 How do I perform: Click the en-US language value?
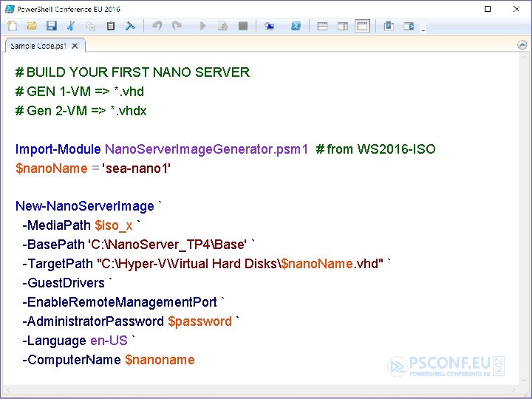coord(109,341)
